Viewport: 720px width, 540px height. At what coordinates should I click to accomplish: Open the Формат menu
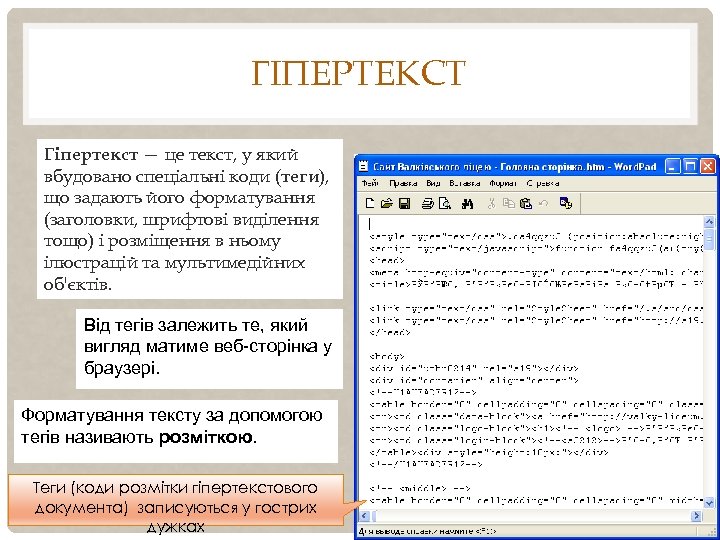tap(503, 183)
